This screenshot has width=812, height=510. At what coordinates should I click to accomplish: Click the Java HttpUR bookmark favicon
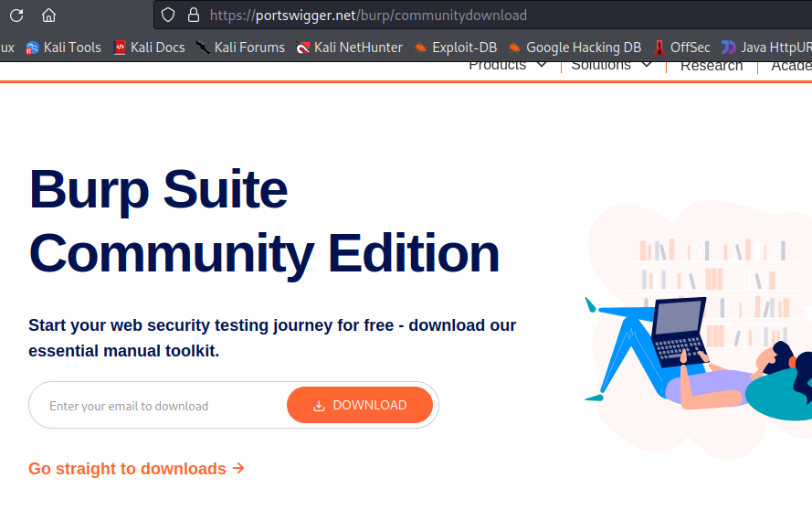[x=729, y=48]
